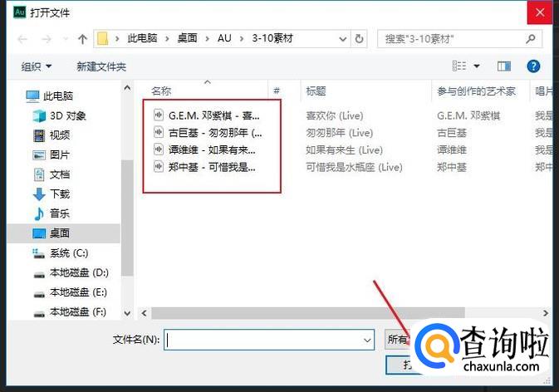559x392 pixels.
Task: Click the 系统 (C:) drive icon
Action: (x=38, y=253)
